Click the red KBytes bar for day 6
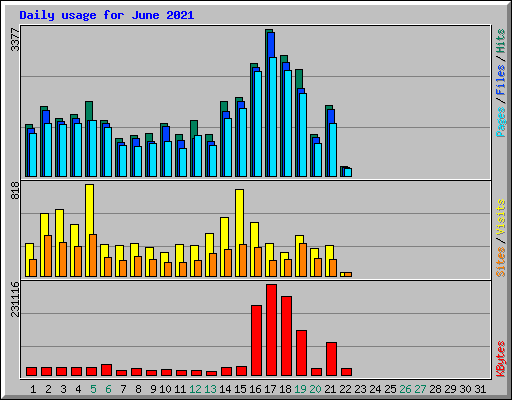Viewport: 512px width, 400px height. click(106, 370)
